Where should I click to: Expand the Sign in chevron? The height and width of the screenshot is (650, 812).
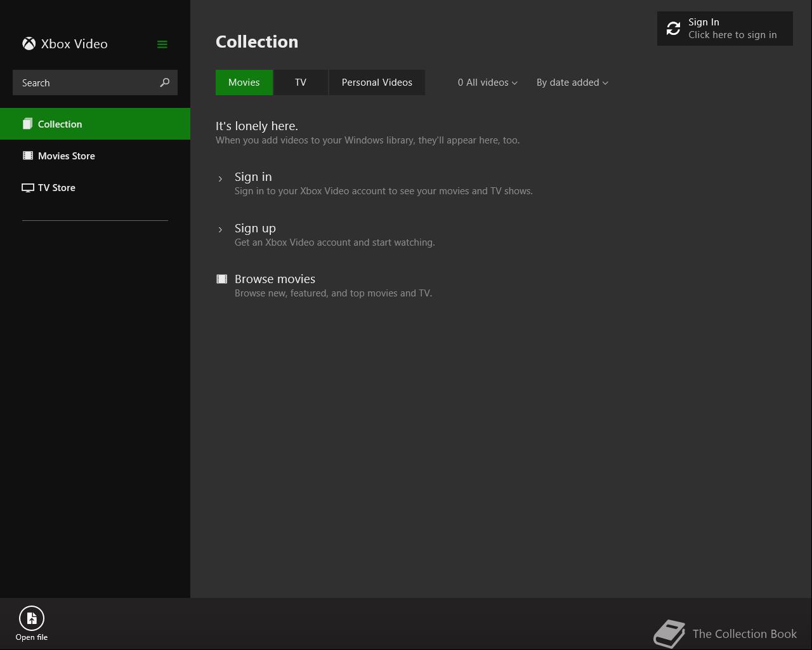click(x=220, y=179)
